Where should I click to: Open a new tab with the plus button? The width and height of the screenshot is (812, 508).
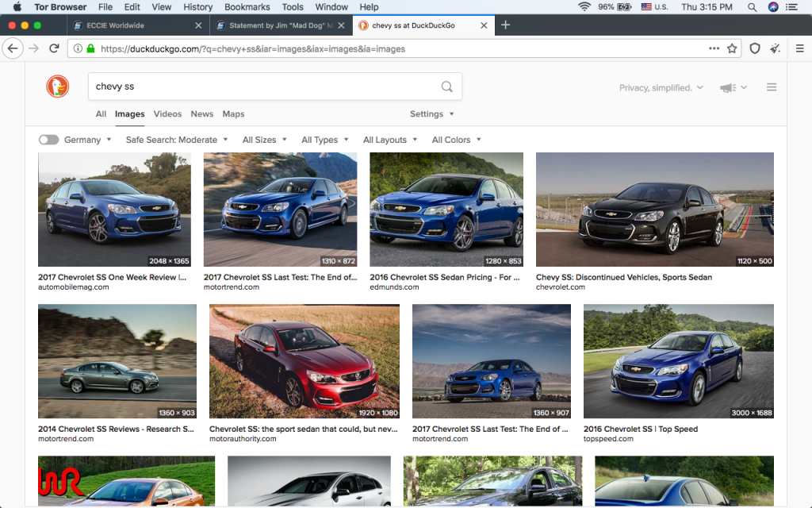click(x=505, y=25)
